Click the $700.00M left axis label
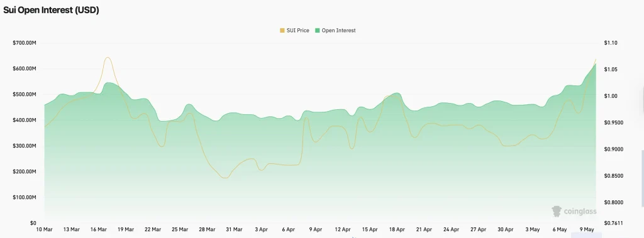The height and width of the screenshot is (238, 644). [x=25, y=43]
